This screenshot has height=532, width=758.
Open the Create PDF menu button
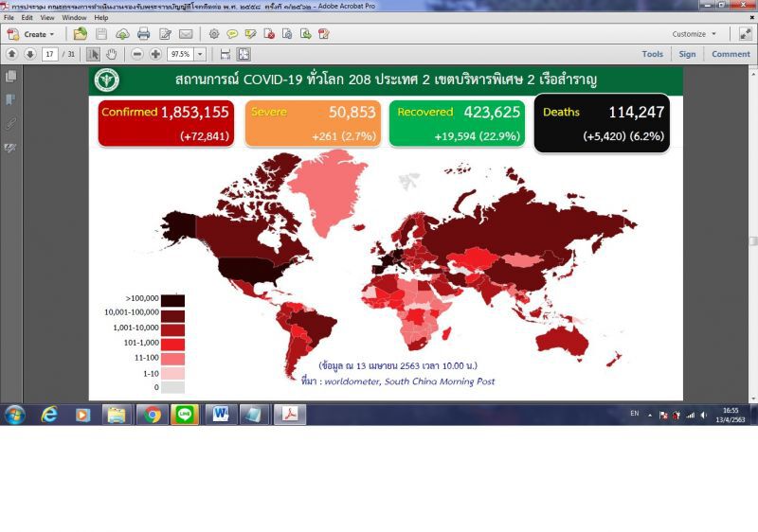click(31, 34)
